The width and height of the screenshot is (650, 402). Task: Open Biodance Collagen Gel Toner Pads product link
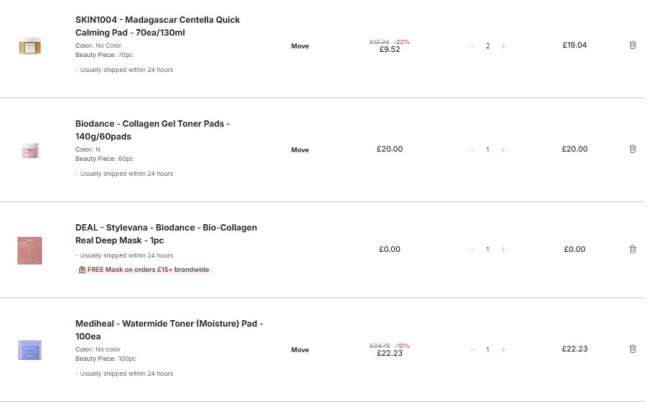pos(152,129)
